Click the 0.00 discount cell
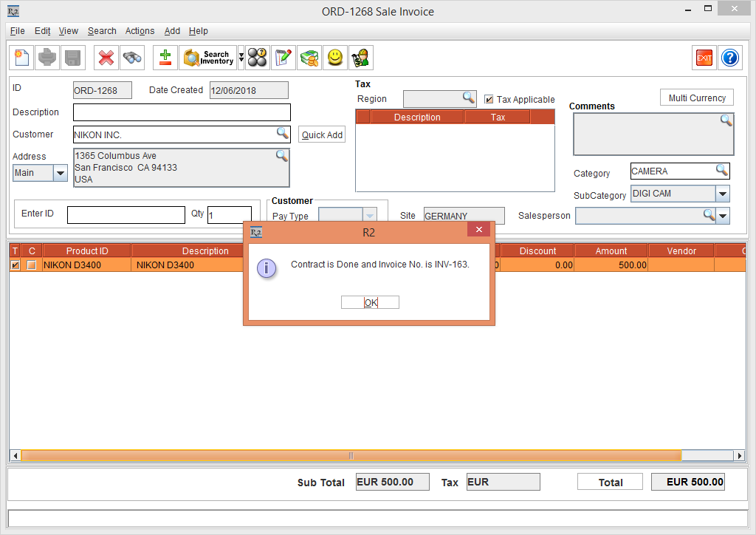Viewport: 756px width, 535px height. point(537,265)
